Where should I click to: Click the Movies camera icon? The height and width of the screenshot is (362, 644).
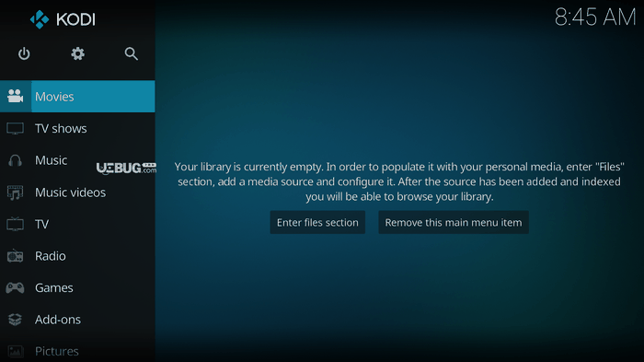(16, 97)
